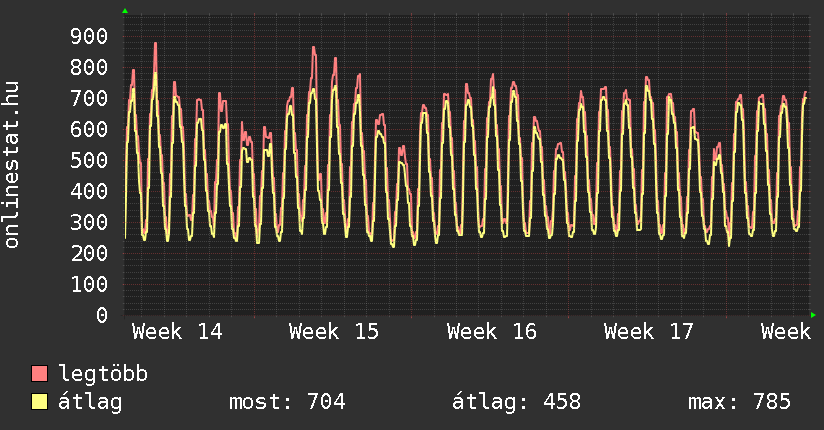
Task: Click the átlag: 458 statistic
Action: pos(516,402)
